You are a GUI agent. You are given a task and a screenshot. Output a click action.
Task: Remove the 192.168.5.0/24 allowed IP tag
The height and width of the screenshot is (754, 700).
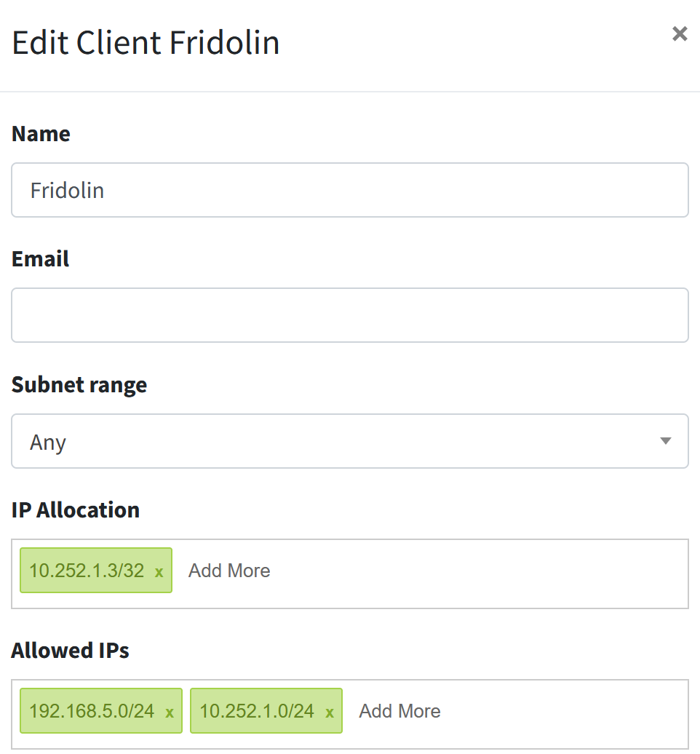pos(170,713)
